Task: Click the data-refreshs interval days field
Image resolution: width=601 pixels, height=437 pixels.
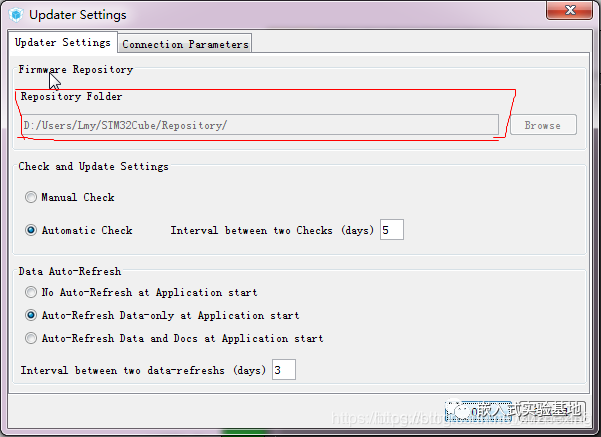Action: (283, 370)
